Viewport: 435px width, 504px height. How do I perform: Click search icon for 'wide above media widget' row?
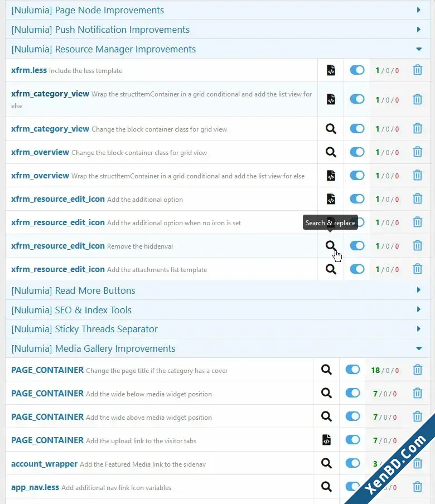click(x=326, y=416)
